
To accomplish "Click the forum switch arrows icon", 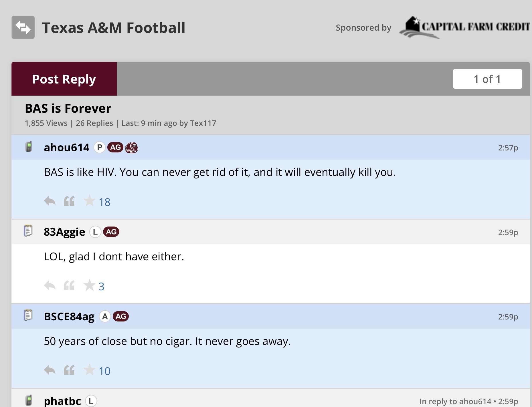I will 23,27.
